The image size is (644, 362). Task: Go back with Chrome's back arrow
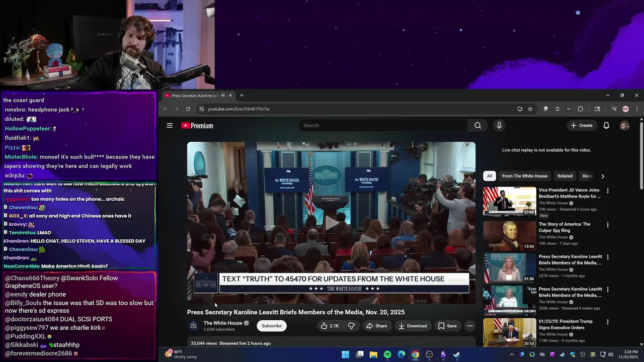click(x=166, y=109)
